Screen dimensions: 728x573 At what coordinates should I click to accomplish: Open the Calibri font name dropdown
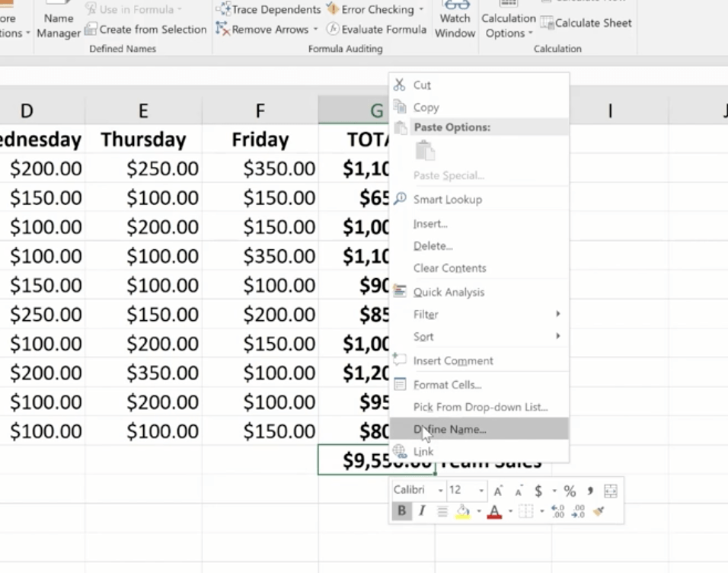(439, 491)
